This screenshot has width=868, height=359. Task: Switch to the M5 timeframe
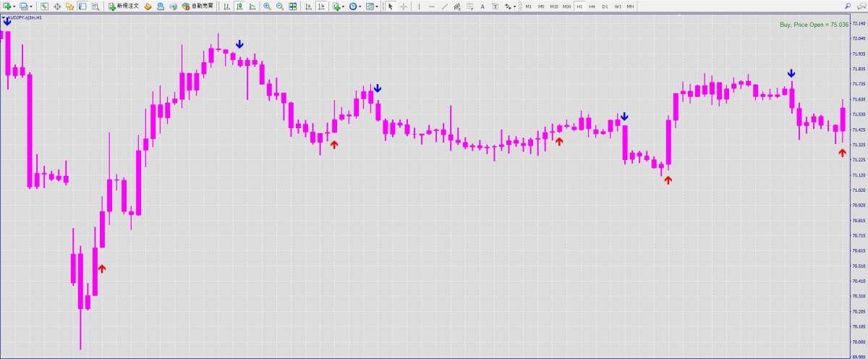541,7
